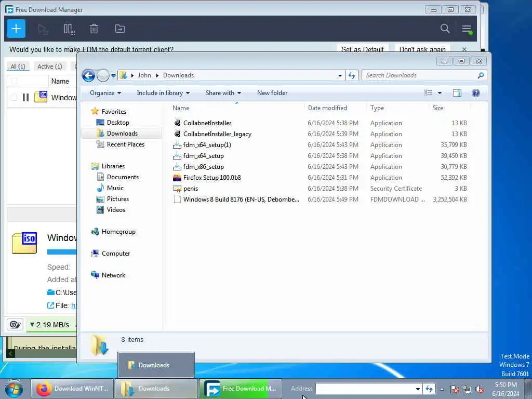The height and width of the screenshot is (399, 532).
Task: Select Recent Places in Favorites
Action: 126,144
